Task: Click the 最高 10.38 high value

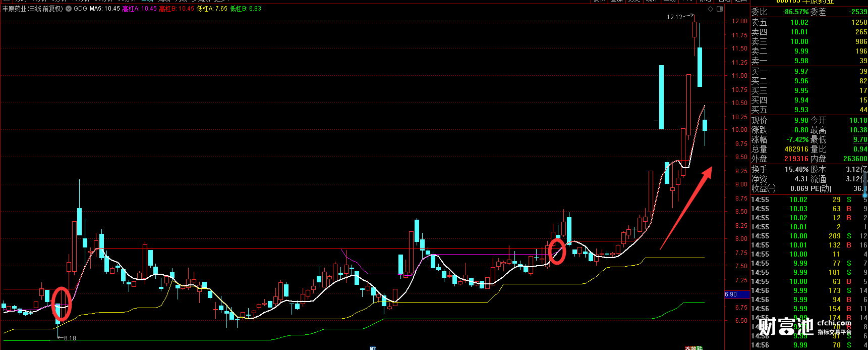Action: click(x=858, y=130)
